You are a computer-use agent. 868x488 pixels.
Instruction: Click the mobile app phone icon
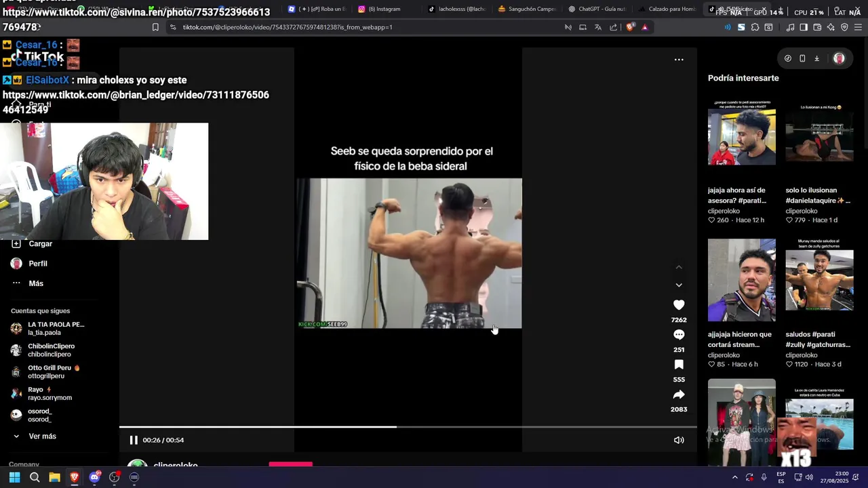click(x=802, y=58)
